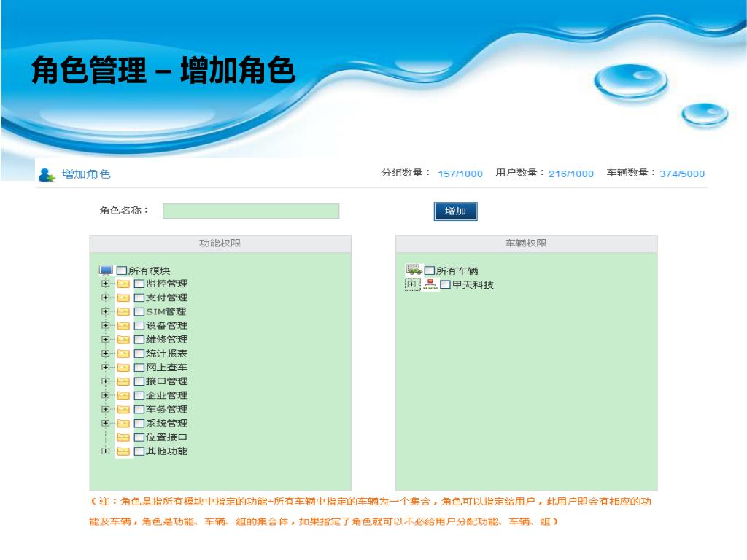Click the 位置接口 tree label

point(167,437)
